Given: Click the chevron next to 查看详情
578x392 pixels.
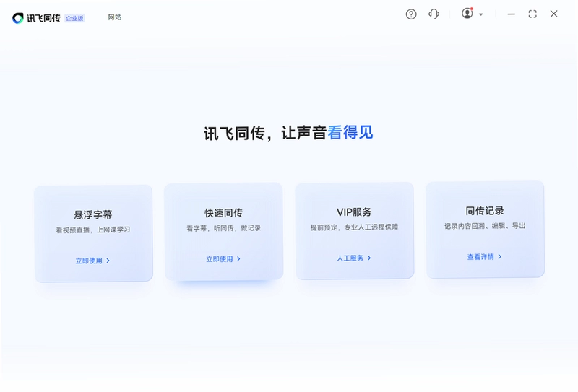Looking at the screenshot, I should [x=500, y=256].
